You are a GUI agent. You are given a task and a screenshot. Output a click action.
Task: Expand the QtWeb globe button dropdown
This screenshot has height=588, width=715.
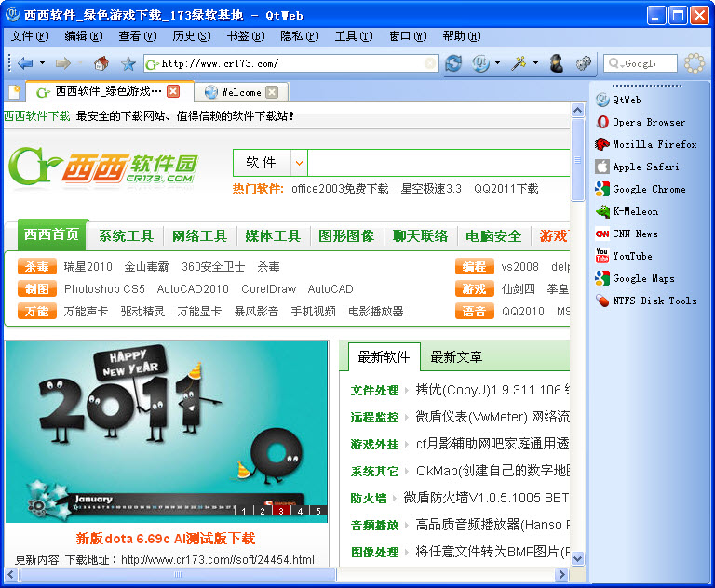point(497,63)
